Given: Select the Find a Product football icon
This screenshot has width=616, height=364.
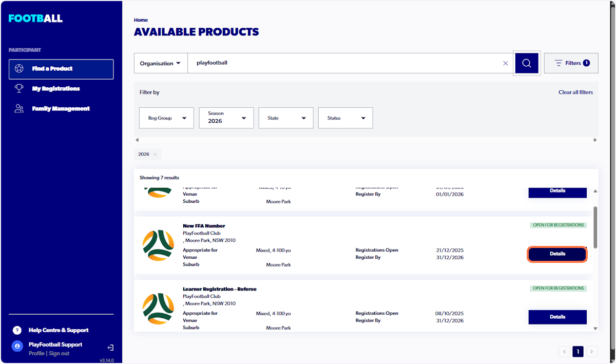Looking at the screenshot, I should [x=19, y=68].
